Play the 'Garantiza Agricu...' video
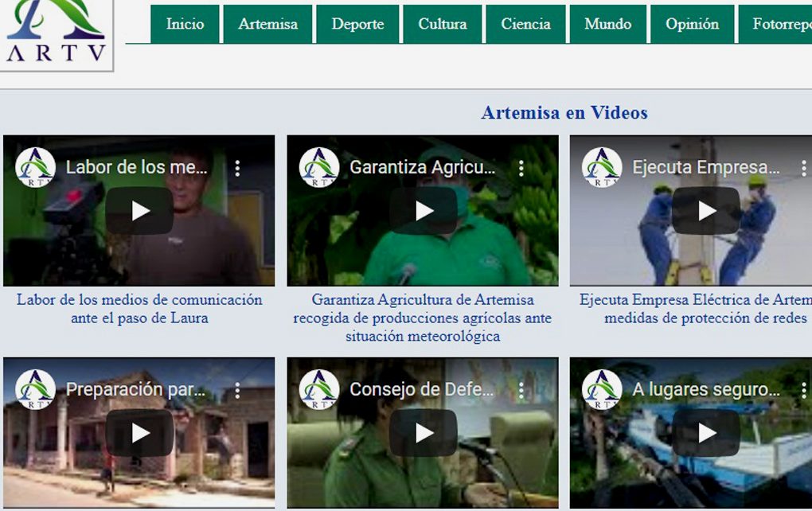Screen dimensions: 812x511 point(424,211)
